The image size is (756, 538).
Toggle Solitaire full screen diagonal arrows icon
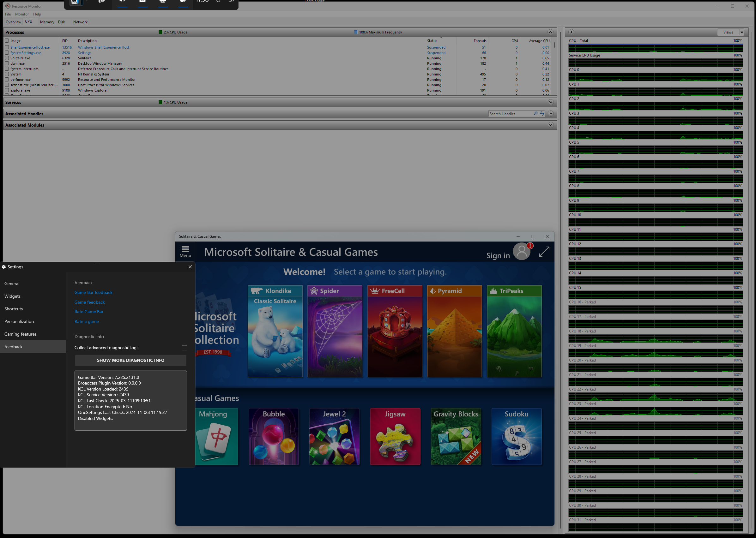tap(544, 251)
